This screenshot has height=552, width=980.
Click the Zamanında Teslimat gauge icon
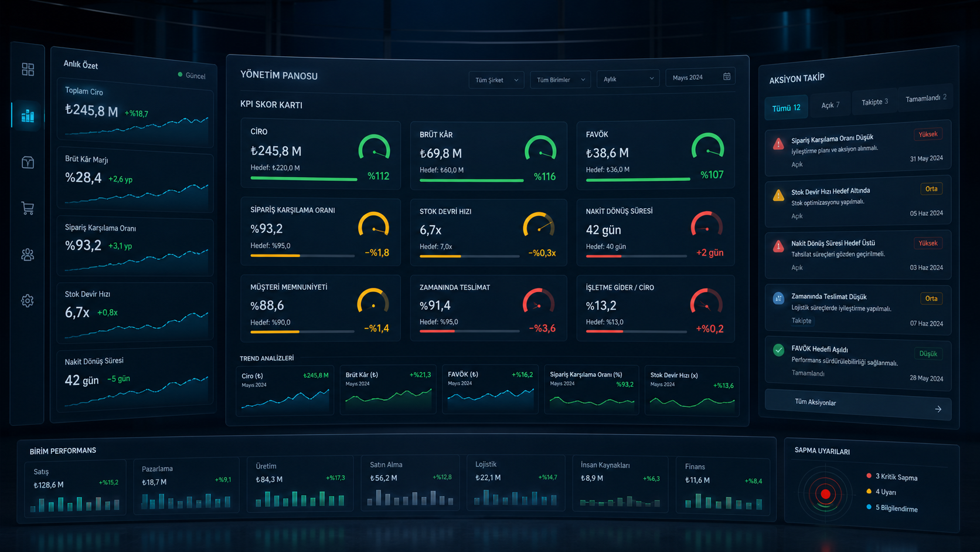[539, 302]
